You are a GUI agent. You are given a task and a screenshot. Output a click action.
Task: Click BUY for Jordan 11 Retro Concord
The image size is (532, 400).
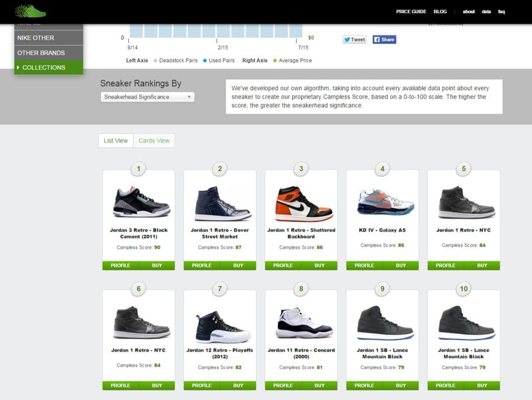tap(319, 385)
